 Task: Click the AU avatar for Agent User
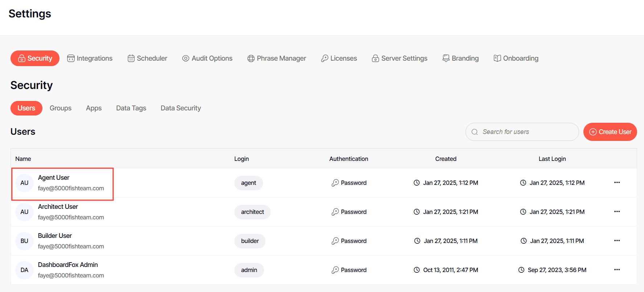click(x=24, y=183)
